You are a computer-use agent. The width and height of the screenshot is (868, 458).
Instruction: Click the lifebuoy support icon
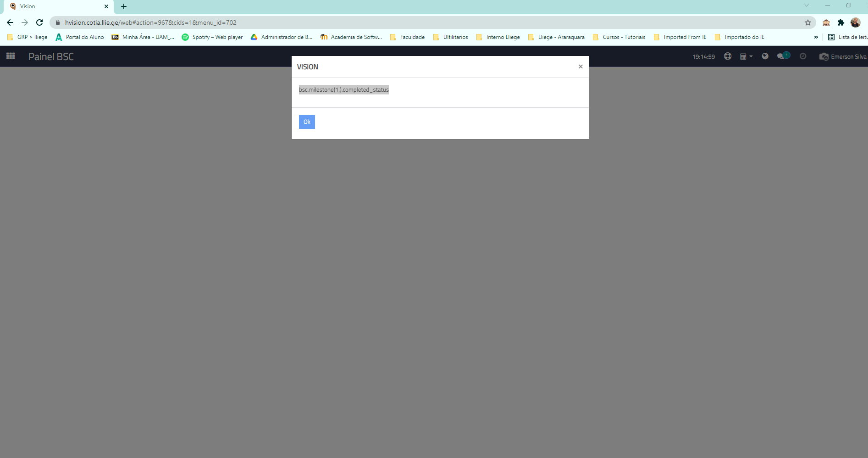(x=728, y=56)
